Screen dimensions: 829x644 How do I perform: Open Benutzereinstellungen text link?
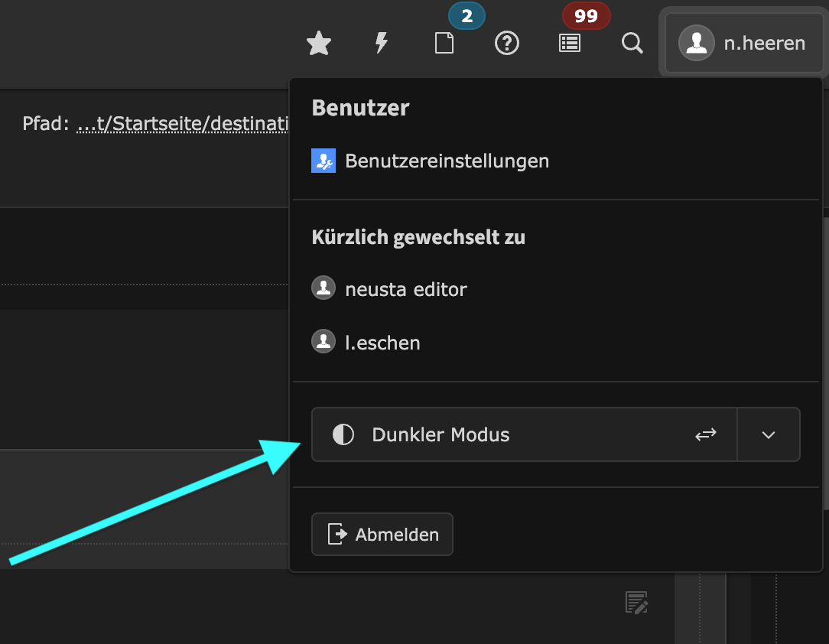click(447, 161)
